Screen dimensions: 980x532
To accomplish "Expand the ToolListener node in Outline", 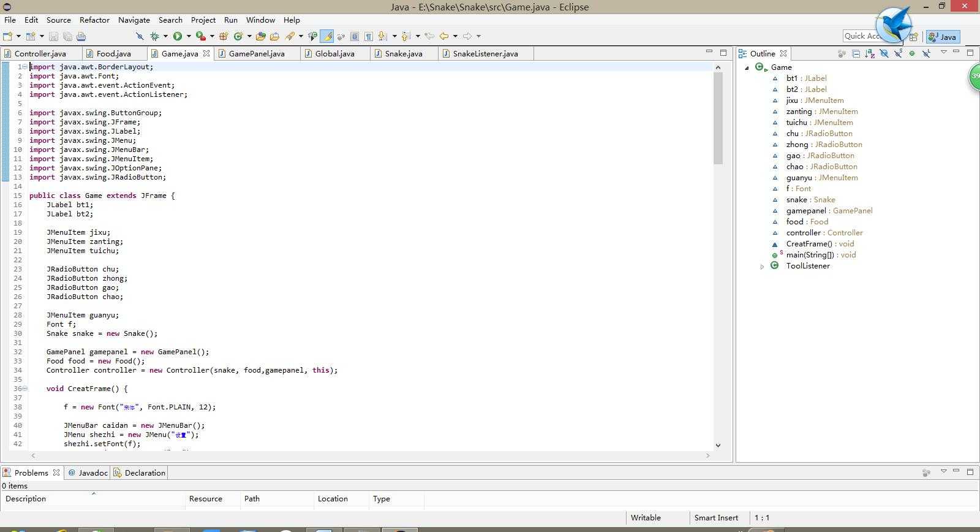I will 762,267.
